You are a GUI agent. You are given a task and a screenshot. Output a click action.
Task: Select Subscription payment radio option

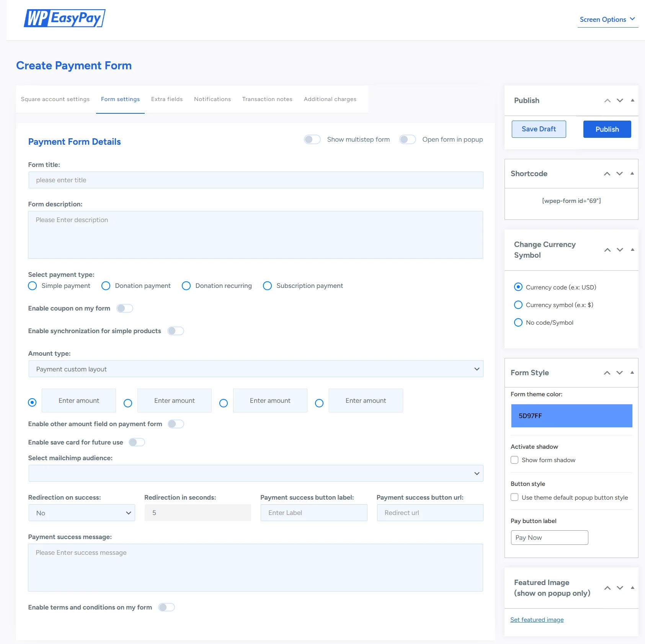click(267, 286)
